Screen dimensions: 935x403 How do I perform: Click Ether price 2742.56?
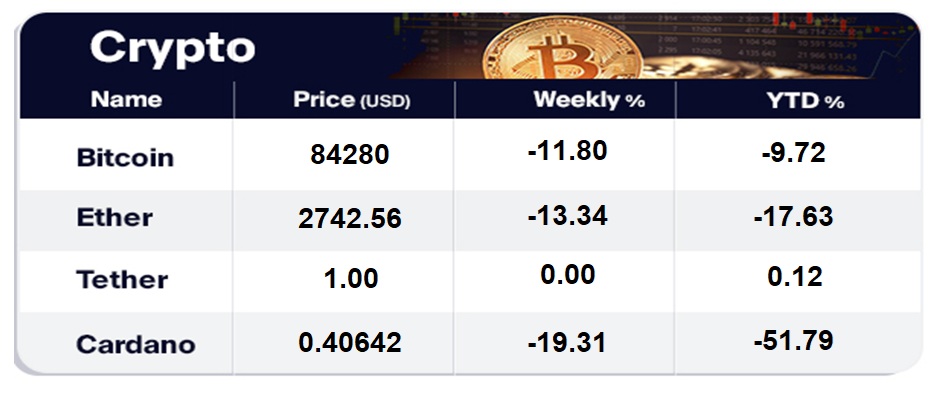pyautogui.click(x=350, y=219)
